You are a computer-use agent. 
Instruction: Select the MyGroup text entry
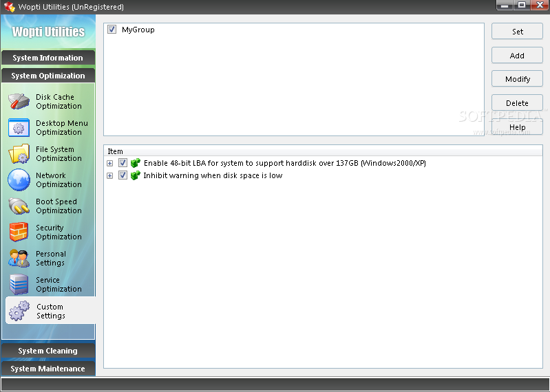[x=138, y=30]
